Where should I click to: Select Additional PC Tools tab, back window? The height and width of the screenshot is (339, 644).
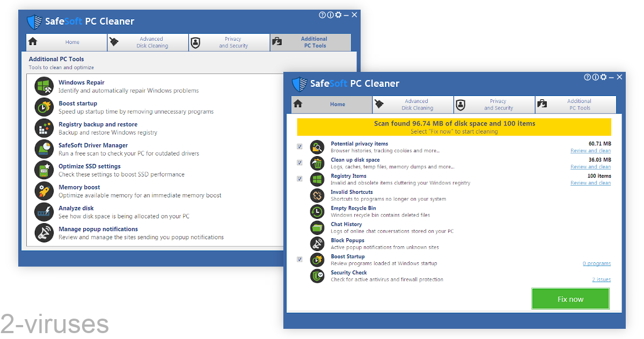(311, 42)
